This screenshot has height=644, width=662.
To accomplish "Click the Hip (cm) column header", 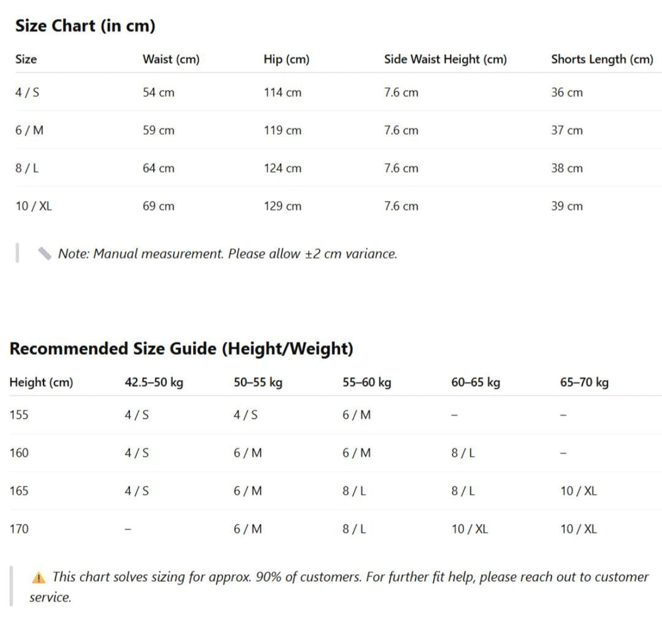I will 287,59.
